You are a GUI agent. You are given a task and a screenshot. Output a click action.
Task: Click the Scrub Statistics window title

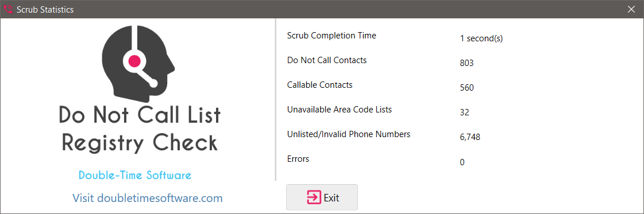coord(45,9)
